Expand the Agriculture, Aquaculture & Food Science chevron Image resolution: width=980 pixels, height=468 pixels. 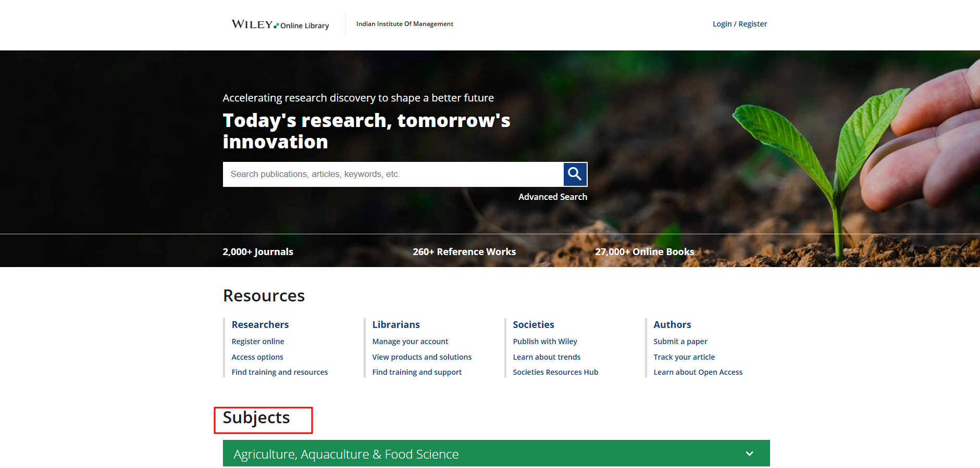pyautogui.click(x=749, y=453)
